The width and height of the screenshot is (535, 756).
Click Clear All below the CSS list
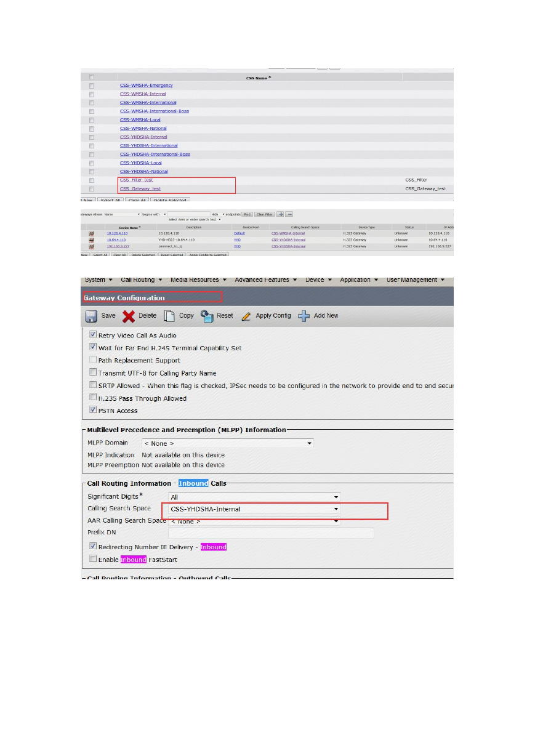pos(137,200)
